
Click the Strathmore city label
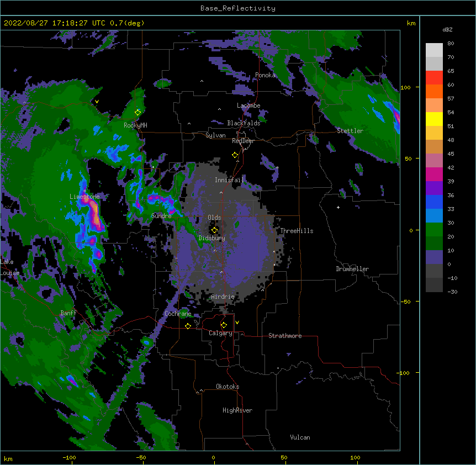pyautogui.click(x=285, y=336)
